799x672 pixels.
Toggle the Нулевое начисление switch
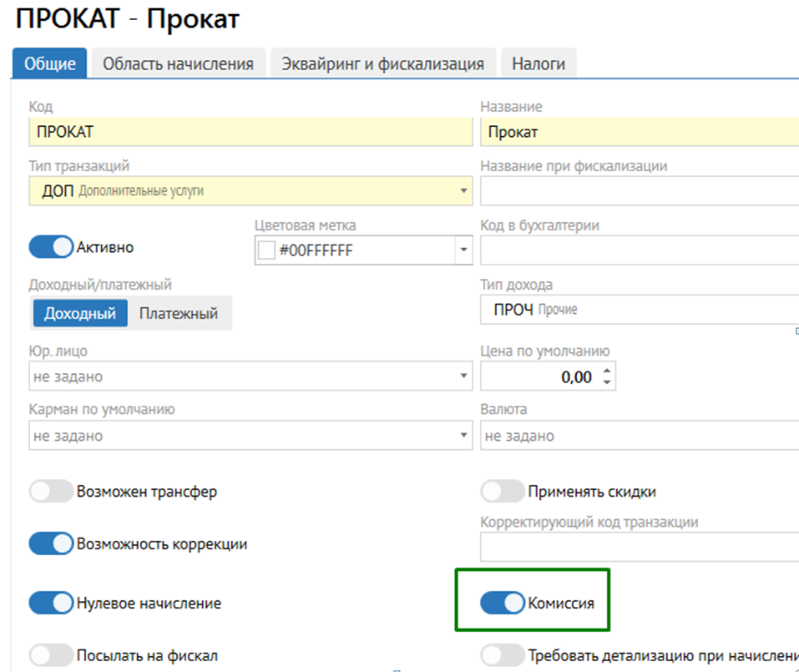click(51, 603)
